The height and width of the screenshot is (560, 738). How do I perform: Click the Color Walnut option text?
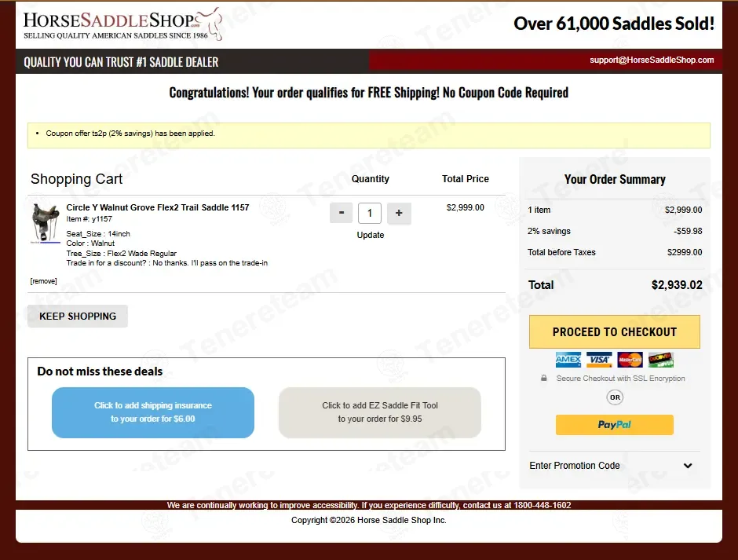coord(90,243)
